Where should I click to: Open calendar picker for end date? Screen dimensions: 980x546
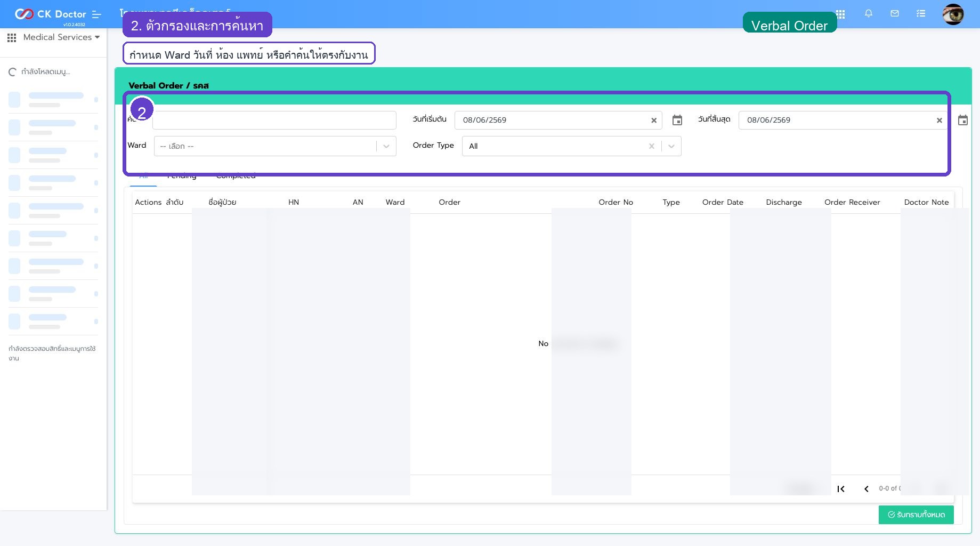pos(963,121)
